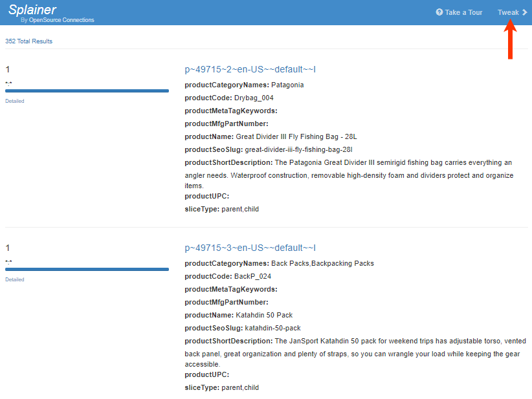Click the blue relevance score bar of the first result
This screenshot has height=399, width=532.
pos(87,91)
